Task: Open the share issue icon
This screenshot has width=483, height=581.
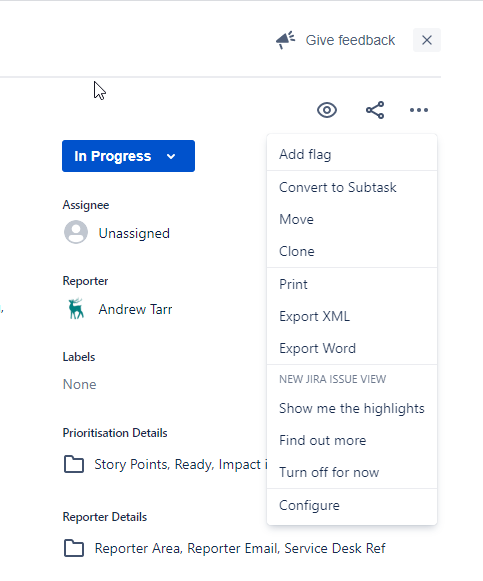Action: point(375,110)
